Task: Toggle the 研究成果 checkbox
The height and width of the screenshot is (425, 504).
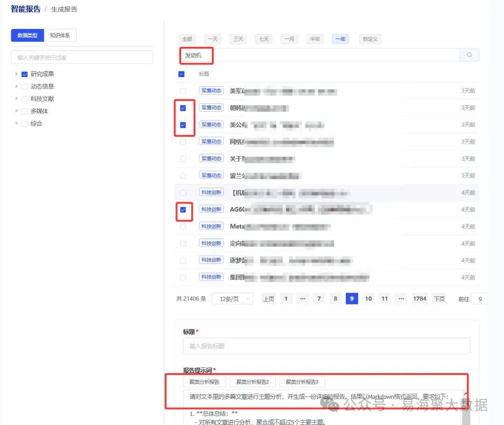Action: [24, 74]
